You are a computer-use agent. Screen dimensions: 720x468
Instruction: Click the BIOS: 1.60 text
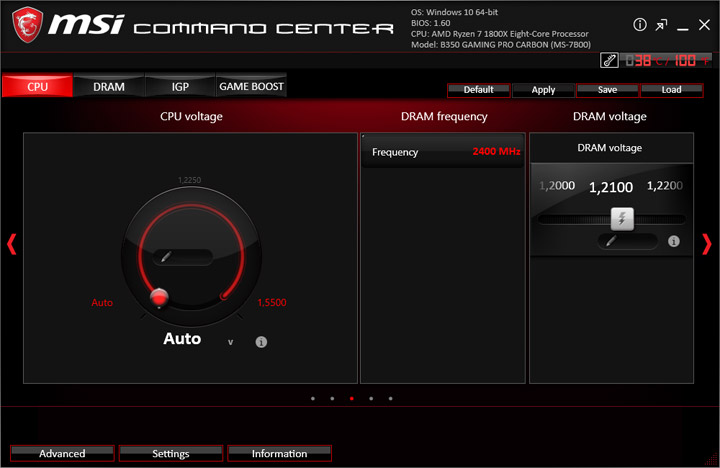[x=431, y=23]
